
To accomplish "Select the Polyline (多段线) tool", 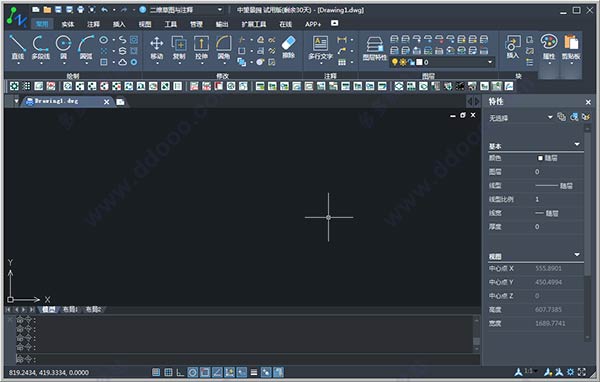I will [41, 47].
